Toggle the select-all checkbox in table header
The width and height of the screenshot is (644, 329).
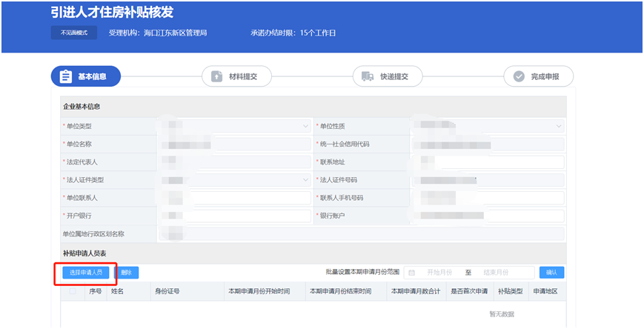(73, 291)
